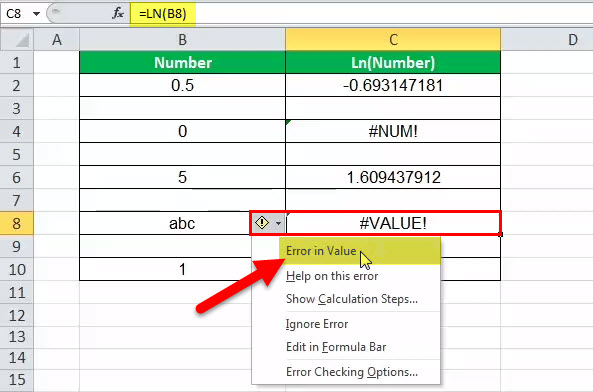Image resolution: width=593 pixels, height=392 pixels.
Task: Select Help on this error
Action: coord(346,276)
